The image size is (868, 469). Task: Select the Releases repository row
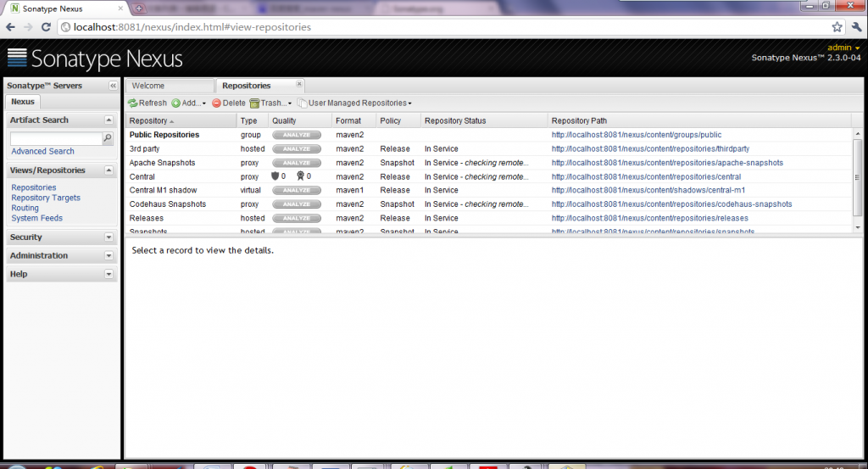click(489, 218)
